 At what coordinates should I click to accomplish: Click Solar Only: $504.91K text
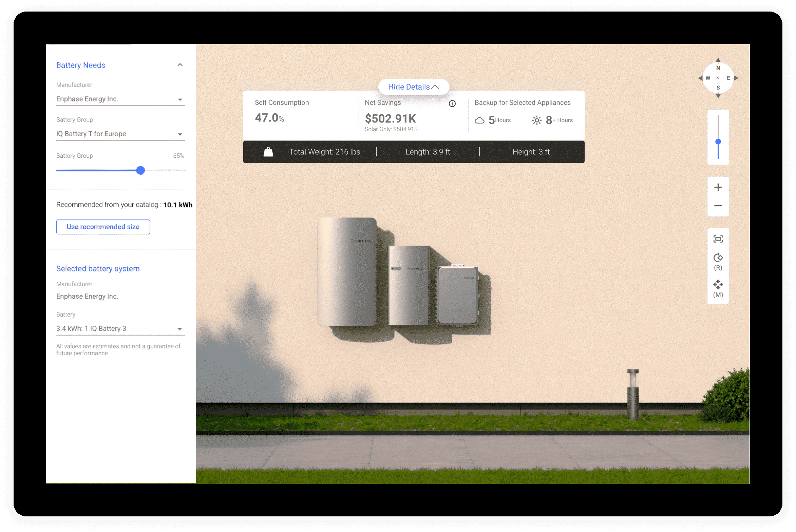(x=391, y=129)
